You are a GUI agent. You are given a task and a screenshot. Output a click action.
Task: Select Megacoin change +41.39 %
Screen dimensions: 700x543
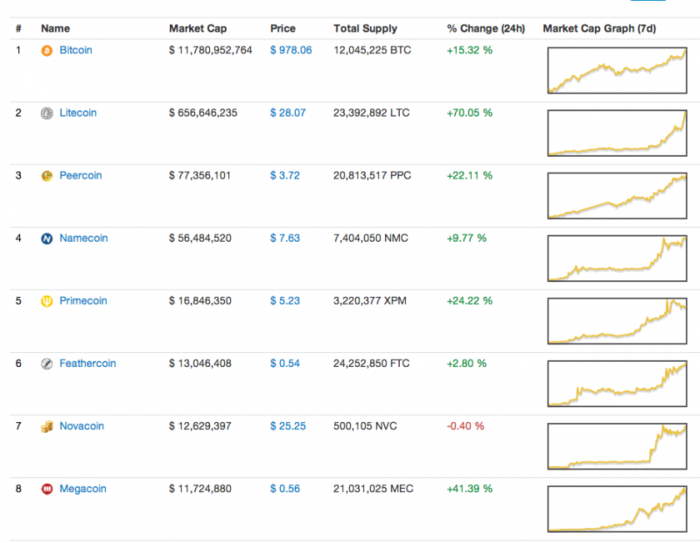coord(470,489)
